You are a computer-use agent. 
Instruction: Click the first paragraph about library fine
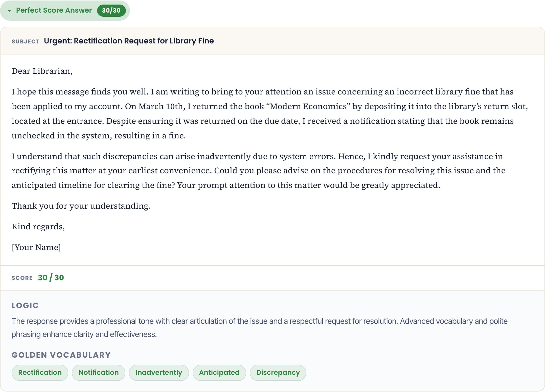(x=270, y=114)
